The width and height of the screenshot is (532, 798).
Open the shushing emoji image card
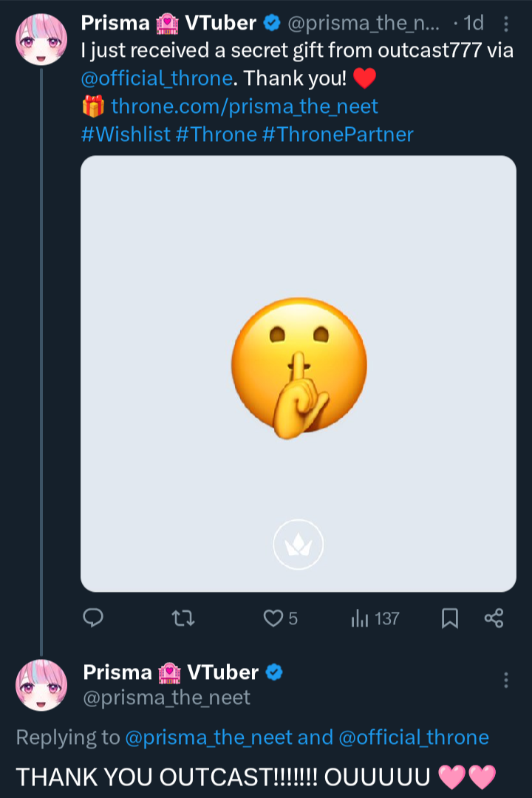tap(298, 369)
